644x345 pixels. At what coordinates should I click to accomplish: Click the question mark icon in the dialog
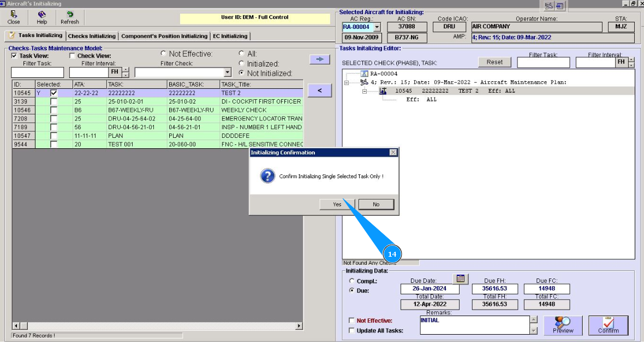(267, 176)
